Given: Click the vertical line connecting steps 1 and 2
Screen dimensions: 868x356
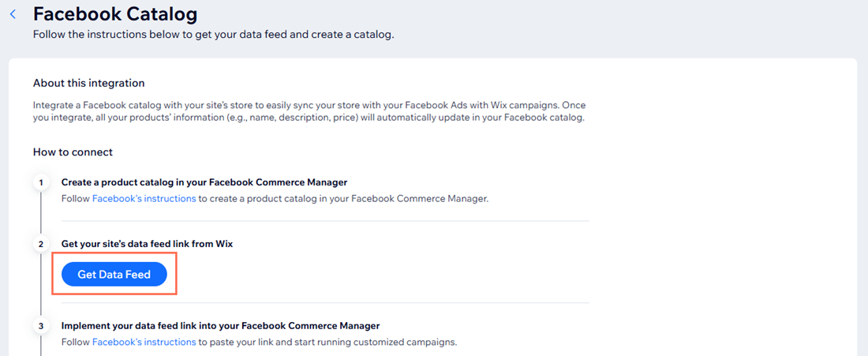Looking at the screenshot, I should (x=40, y=213).
